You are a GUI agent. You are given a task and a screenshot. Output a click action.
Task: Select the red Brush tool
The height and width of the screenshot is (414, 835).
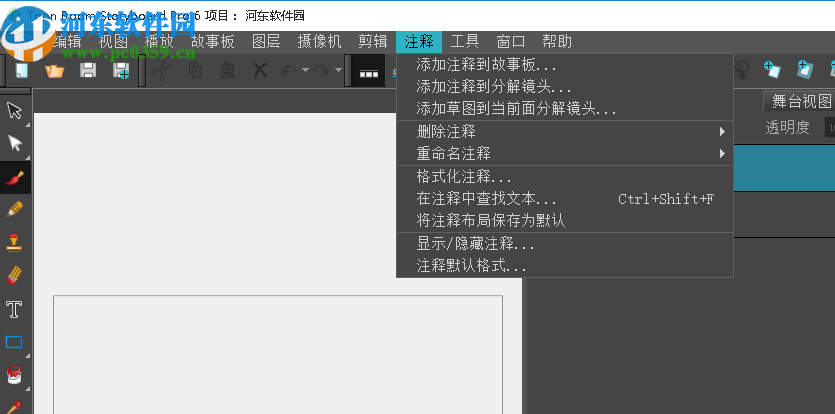click(x=14, y=177)
